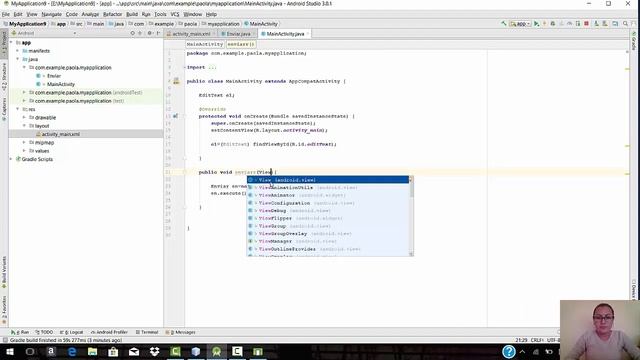Collapse the java folder node
This screenshot has width=640, height=360.
pyautogui.click(x=18, y=59)
